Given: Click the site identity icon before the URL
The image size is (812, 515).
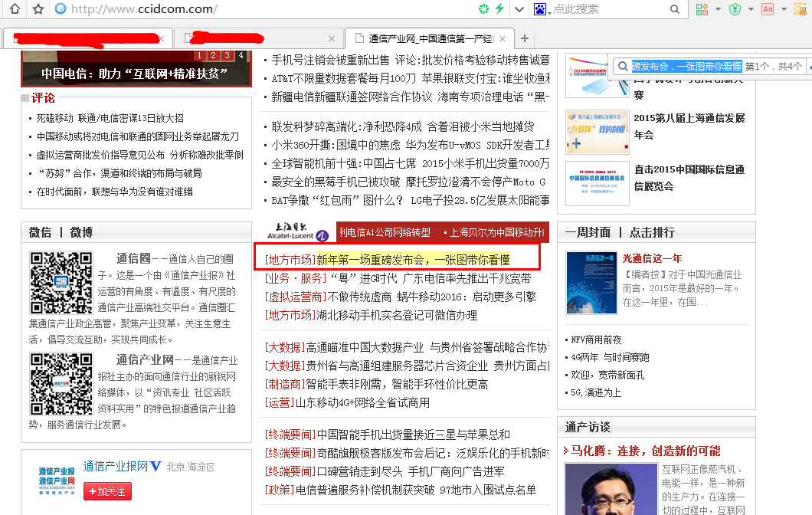Looking at the screenshot, I should 61,8.
